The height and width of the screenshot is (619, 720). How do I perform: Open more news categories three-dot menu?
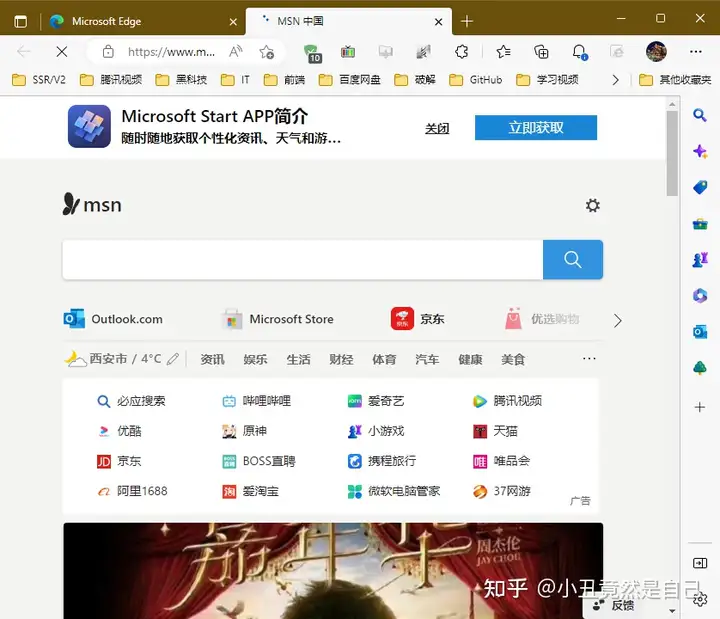[x=589, y=359]
